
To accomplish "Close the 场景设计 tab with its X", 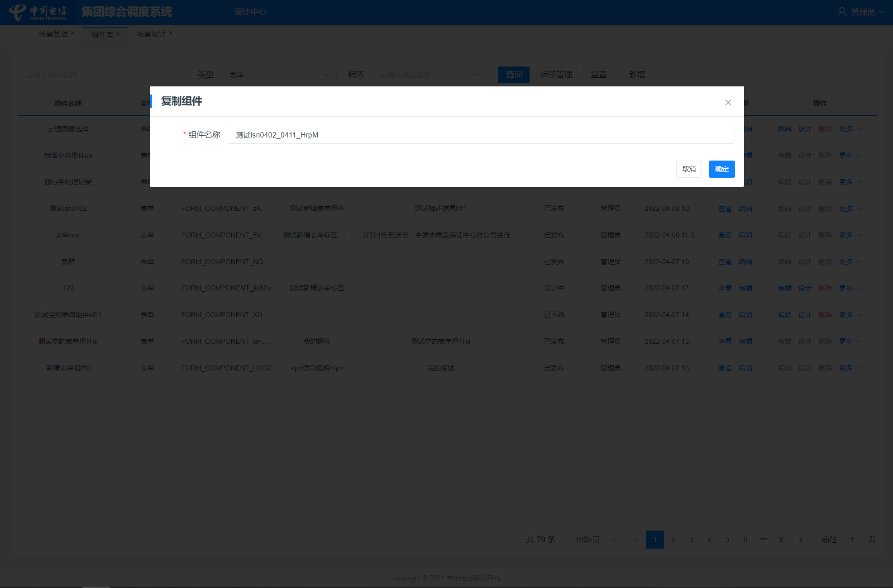I will pyautogui.click(x=171, y=33).
